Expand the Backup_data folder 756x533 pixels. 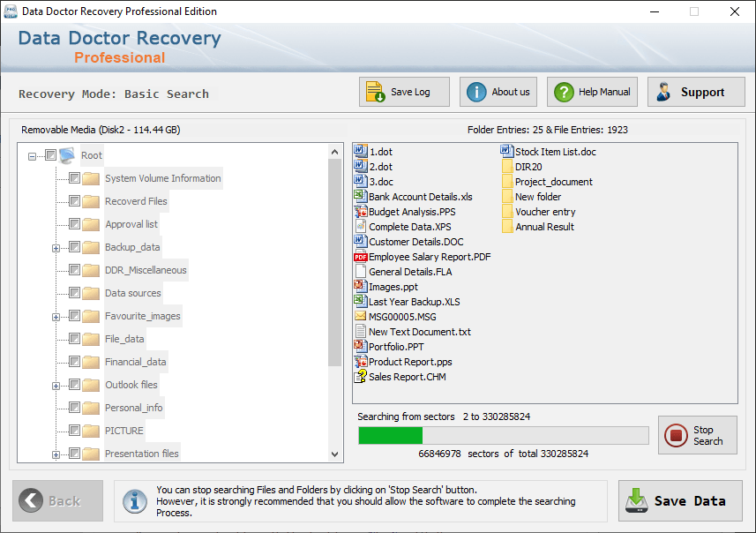point(56,249)
